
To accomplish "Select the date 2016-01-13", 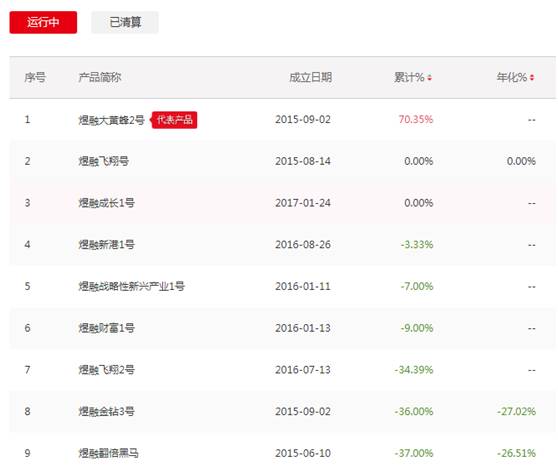I will pos(303,328).
